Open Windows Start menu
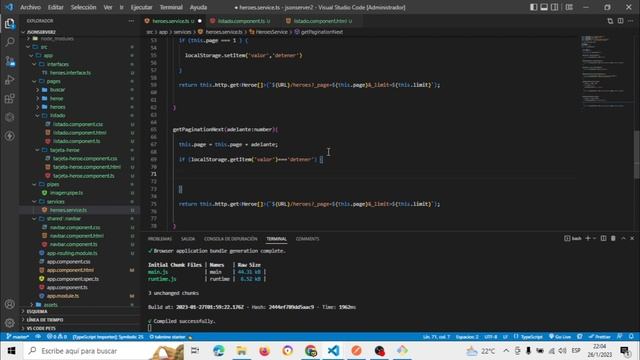This screenshot has width=640, height=360. (11, 351)
